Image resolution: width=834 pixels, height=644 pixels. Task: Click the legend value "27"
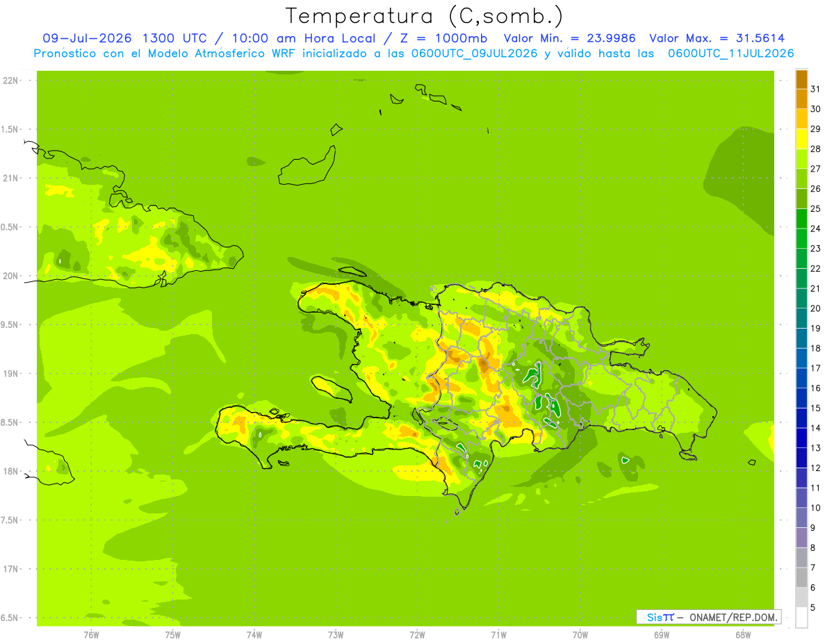coord(815,169)
